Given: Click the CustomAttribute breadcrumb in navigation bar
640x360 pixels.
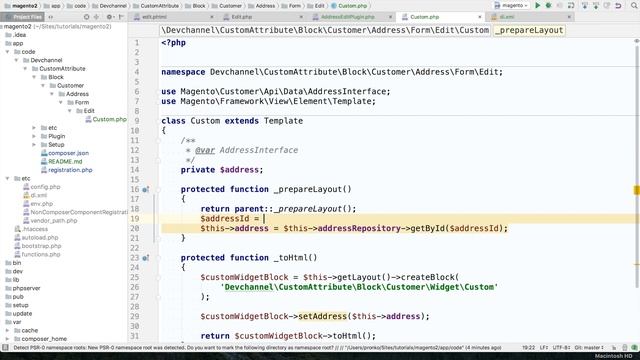Looking at the screenshot, I should click(156, 6).
